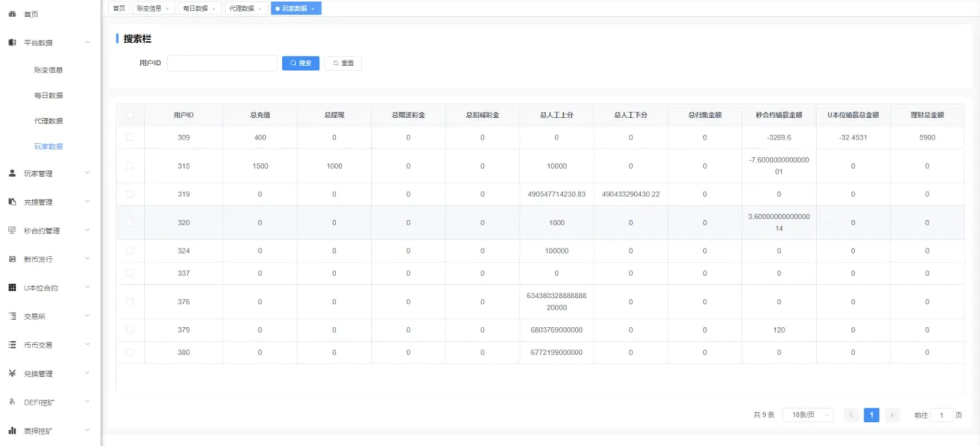
Task: Switch to the 每日数据 tab
Action: [x=195, y=8]
